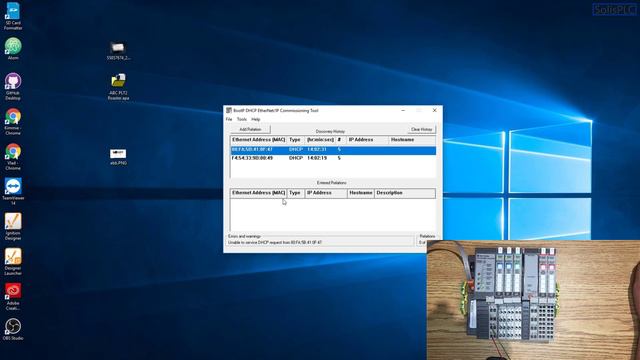The image size is (640, 360).
Task: Click the (hr:min:sec) column header
Action: [320, 140]
